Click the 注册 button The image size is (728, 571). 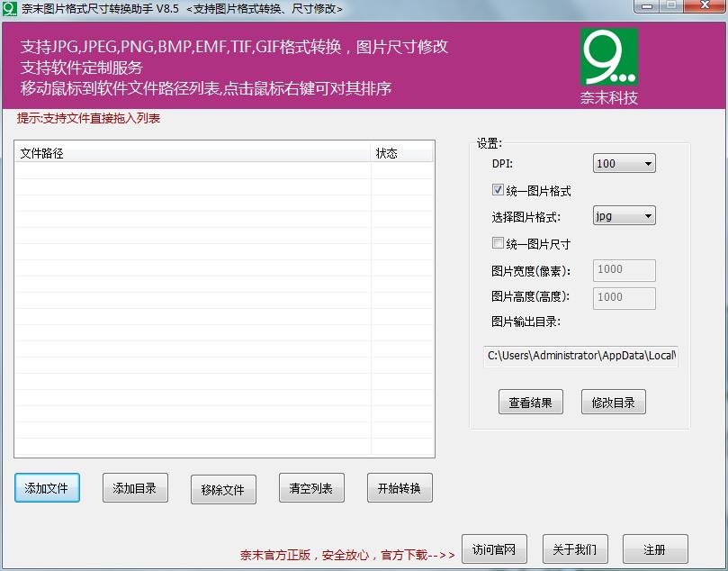point(654,548)
